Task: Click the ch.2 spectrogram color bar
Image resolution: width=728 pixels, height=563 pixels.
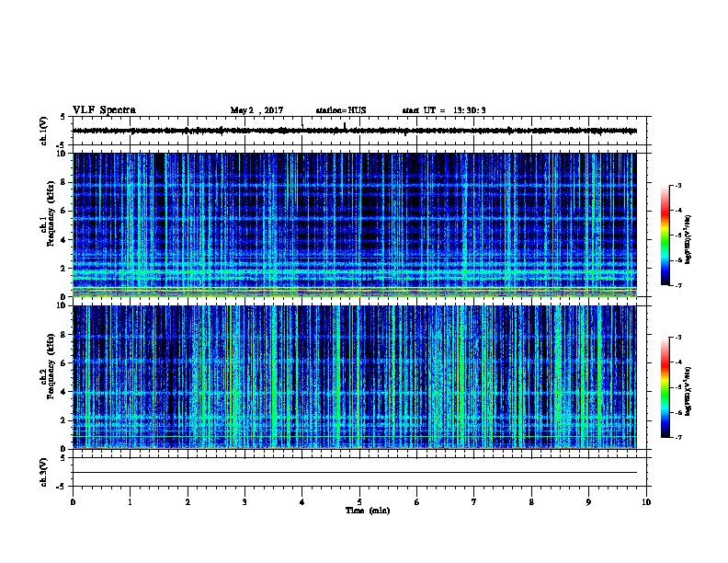Action: [665, 387]
